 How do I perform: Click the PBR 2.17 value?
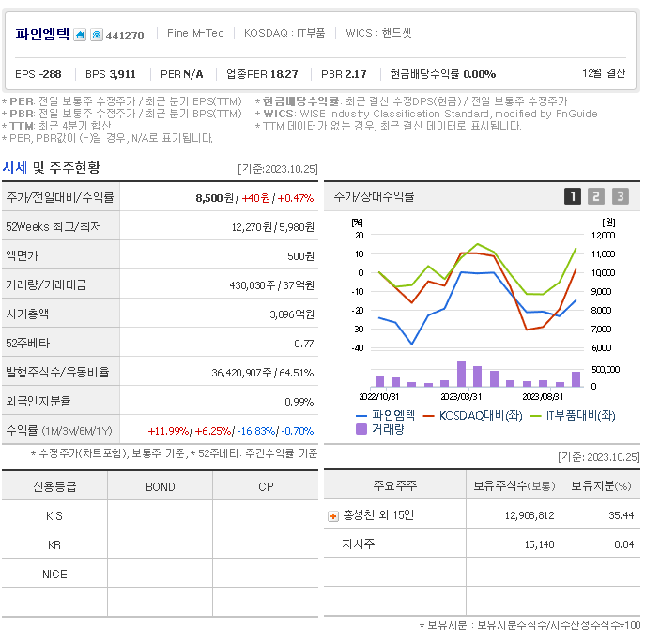344,74
